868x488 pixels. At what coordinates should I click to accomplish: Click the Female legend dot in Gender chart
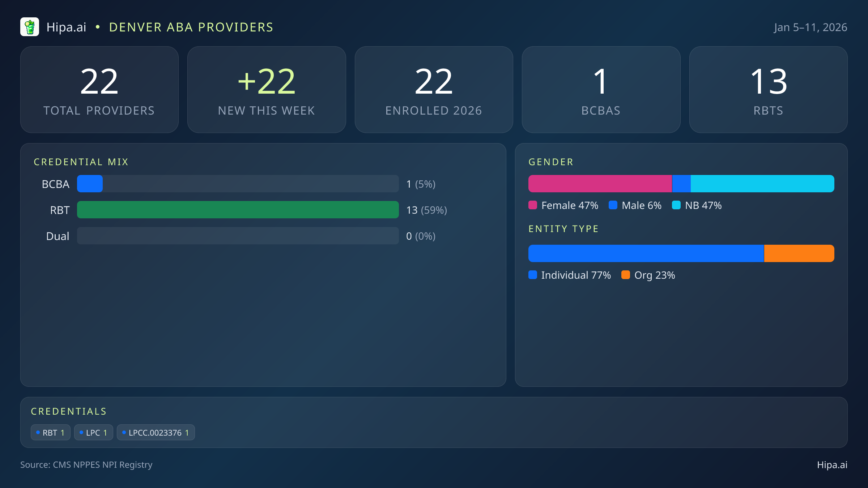(x=533, y=205)
